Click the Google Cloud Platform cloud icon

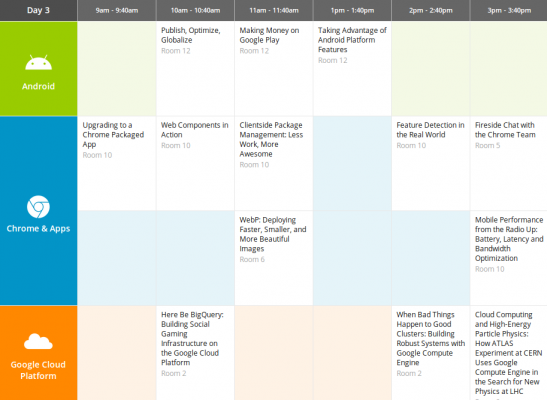pyautogui.click(x=38, y=341)
